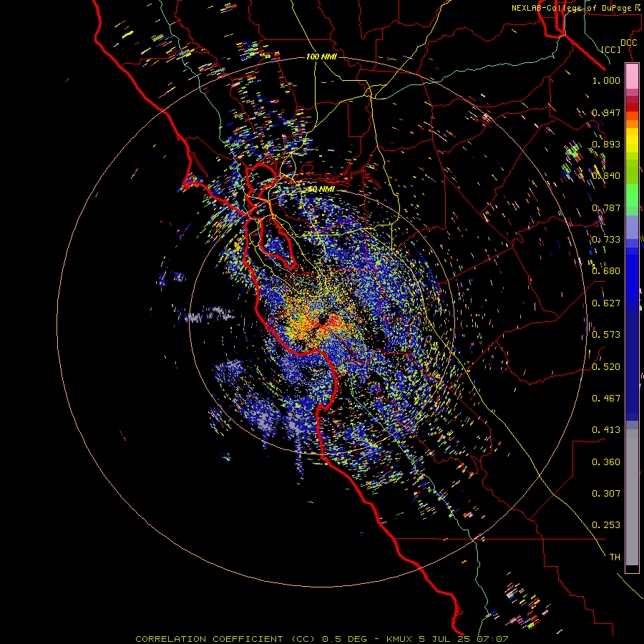The image size is (644, 644).
Task: Pick the light periwinkle segment of color scale
Action: (632, 227)
